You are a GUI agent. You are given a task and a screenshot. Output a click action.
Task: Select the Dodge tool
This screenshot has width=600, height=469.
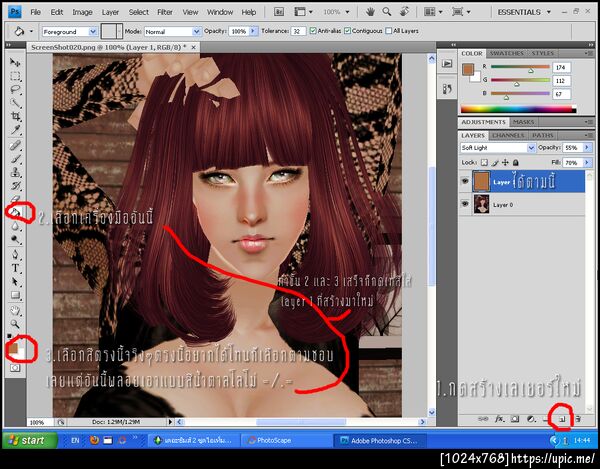coord(15,239)
